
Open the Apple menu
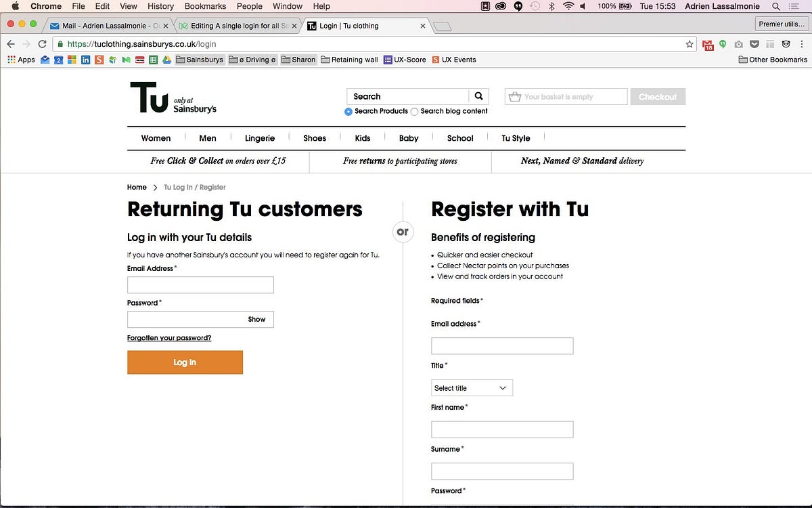(x=15, y=6)
